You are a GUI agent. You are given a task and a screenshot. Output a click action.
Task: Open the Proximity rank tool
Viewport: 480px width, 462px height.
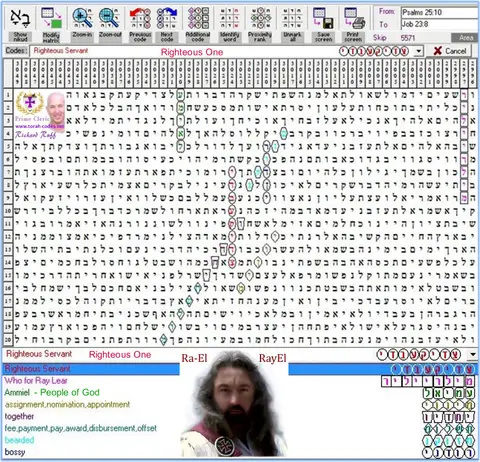260,24
